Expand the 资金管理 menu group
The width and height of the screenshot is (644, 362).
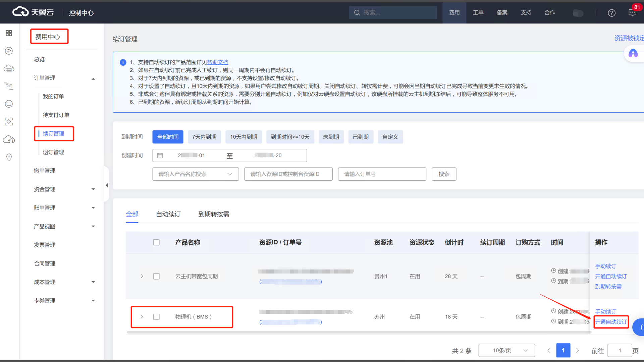point(93,189)
